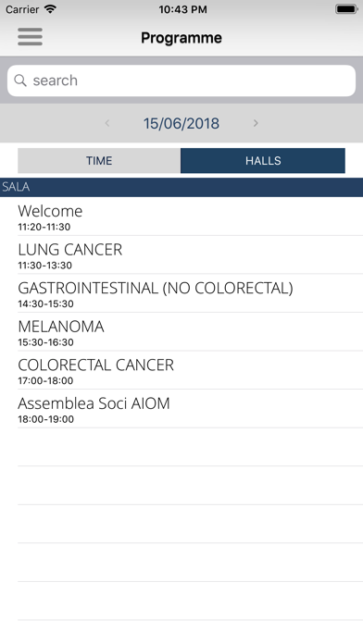
Task: Open the hamburger menu icon
Action: click(30, 37)
